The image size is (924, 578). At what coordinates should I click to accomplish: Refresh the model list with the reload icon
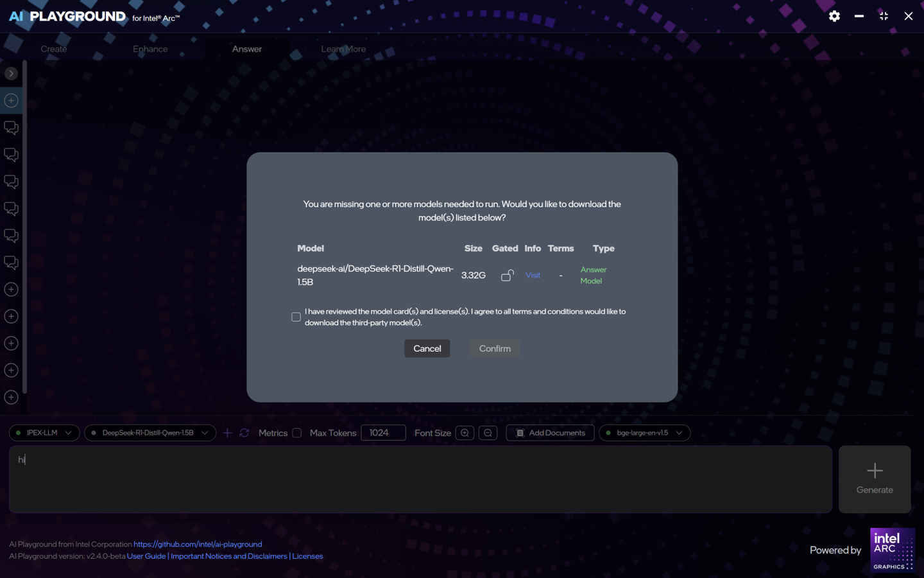click(244, 433)
